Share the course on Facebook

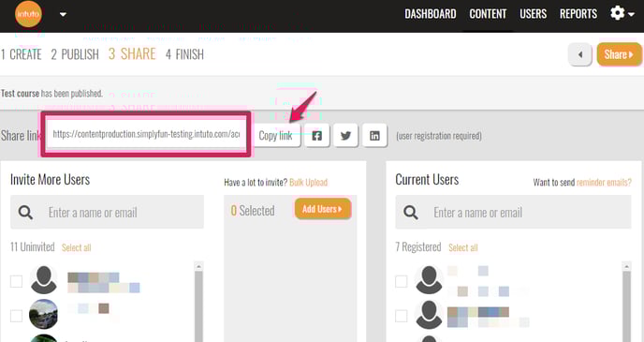tap(316, 135)
